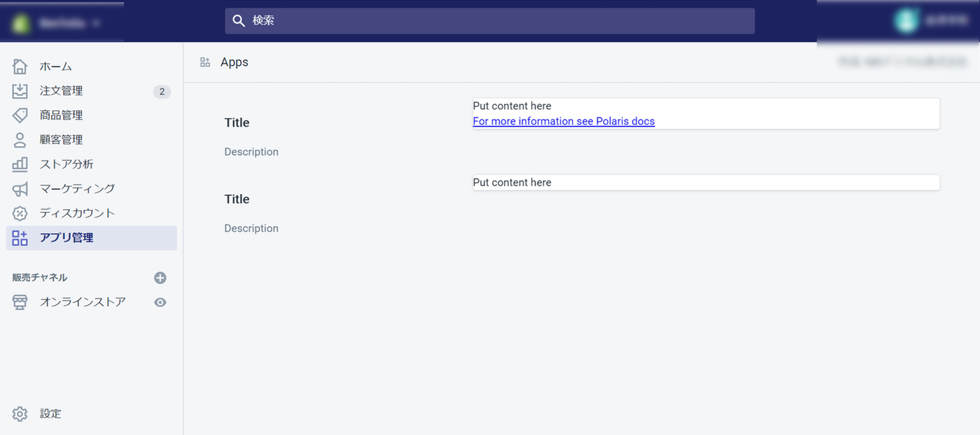This screenshot has height=435, width=980.
Task: Add a sales channel with plus button
Action: coord(160,278)
